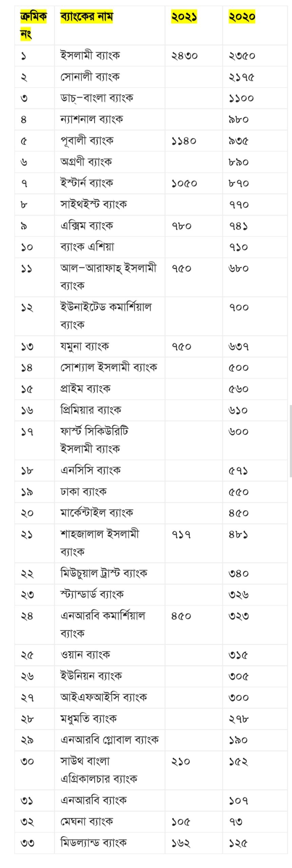This screenshot has height=868, width=292.
Task: Select the এনআরবি গ্লোবাল ব্যাংক row name
Action: point(109,739)
